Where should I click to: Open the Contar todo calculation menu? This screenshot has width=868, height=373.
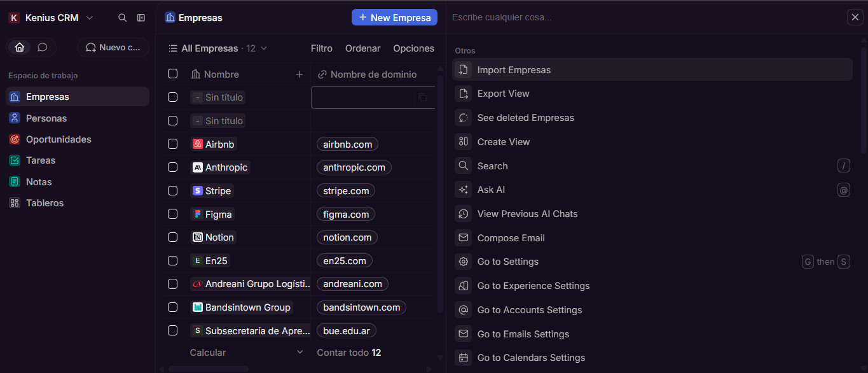click(349, 353)
